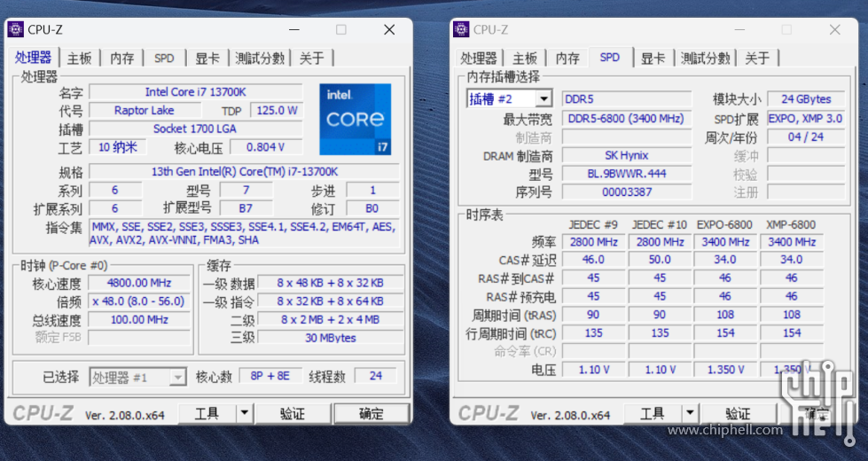
Task: Open the 主板 tab in left window
Action: pyautogui.click(x=79, y=59)
